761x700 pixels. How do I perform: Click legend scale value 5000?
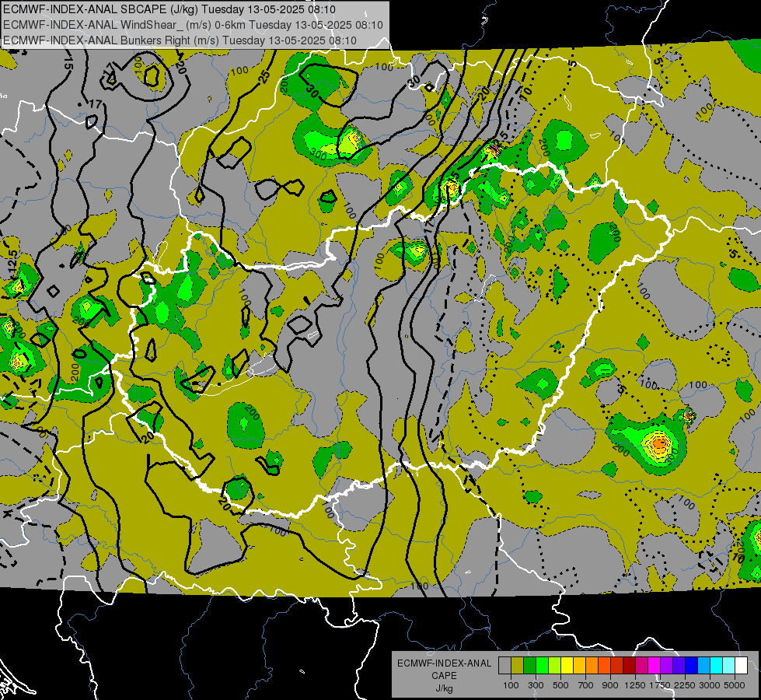click(735, 685)
